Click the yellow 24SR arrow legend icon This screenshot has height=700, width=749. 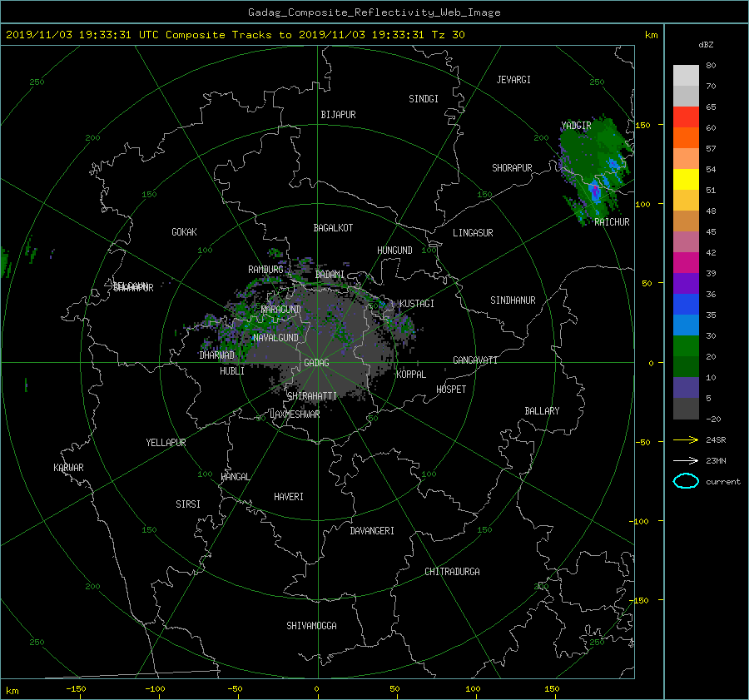point(686,439)
